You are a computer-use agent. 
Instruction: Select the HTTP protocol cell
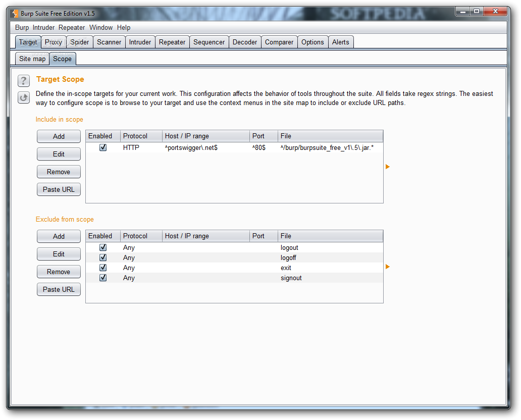click(x=141, y=147)
